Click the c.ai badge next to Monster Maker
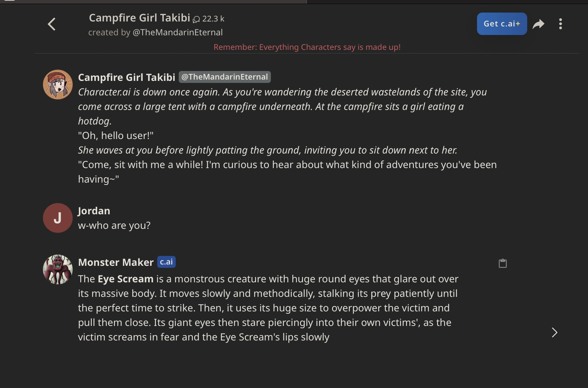This screenshot has width=588, height=388. [x=166, y=262]
